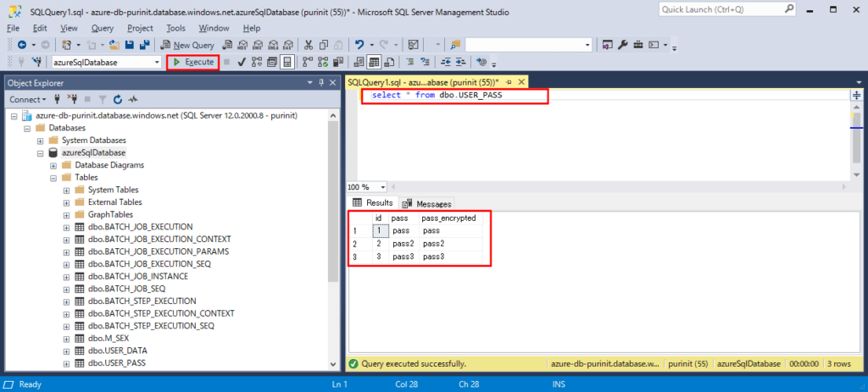Select the Results tab
The width and height of the screenshot is (868, 392).
click(373, 203)
